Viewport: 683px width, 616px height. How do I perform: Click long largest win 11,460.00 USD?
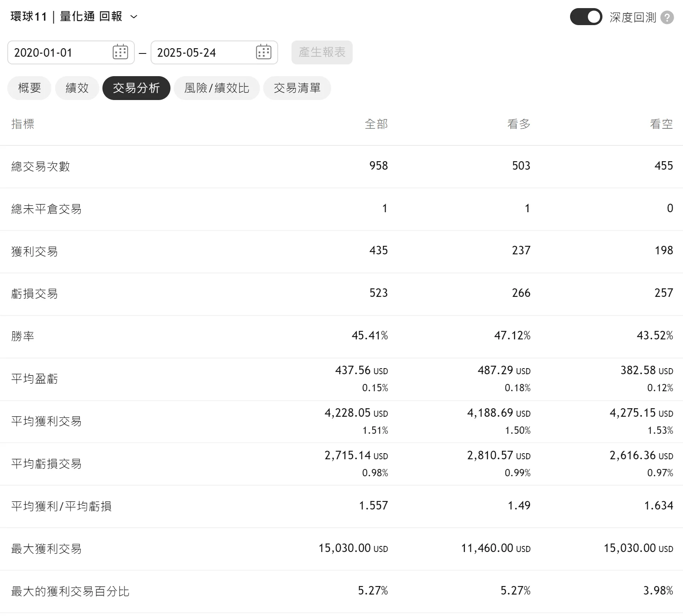pos(496,548)
